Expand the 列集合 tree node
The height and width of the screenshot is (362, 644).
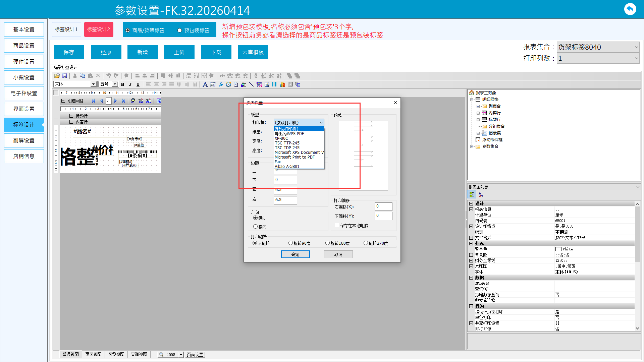point(478,106)
